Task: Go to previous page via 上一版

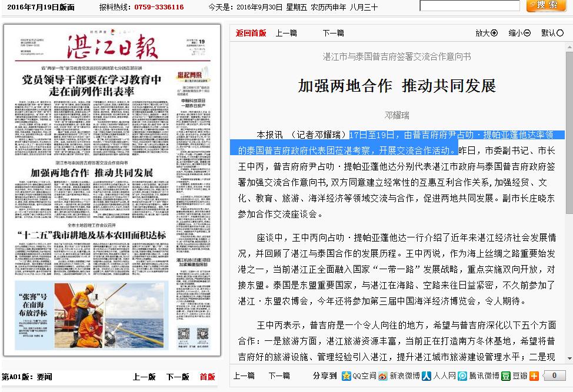Action: point(144,377)
